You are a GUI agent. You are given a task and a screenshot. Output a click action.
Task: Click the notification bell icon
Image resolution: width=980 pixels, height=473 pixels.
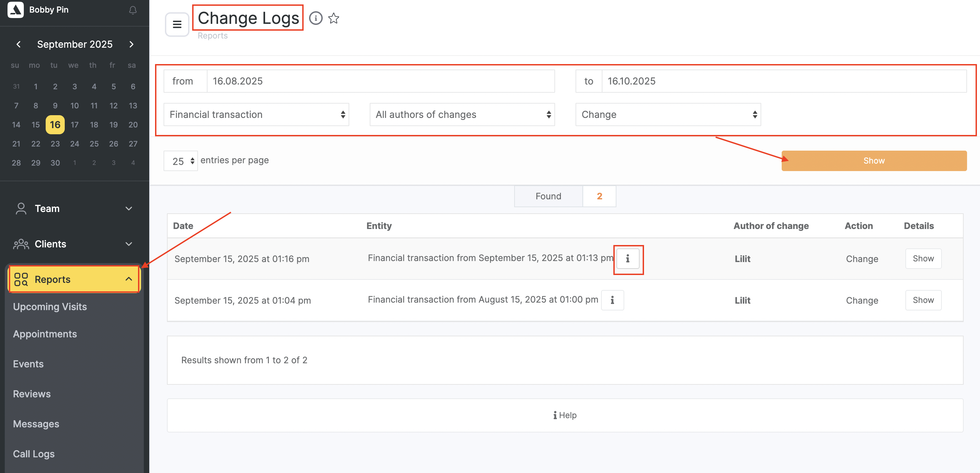pyautogui.click(x=133, y=10)
